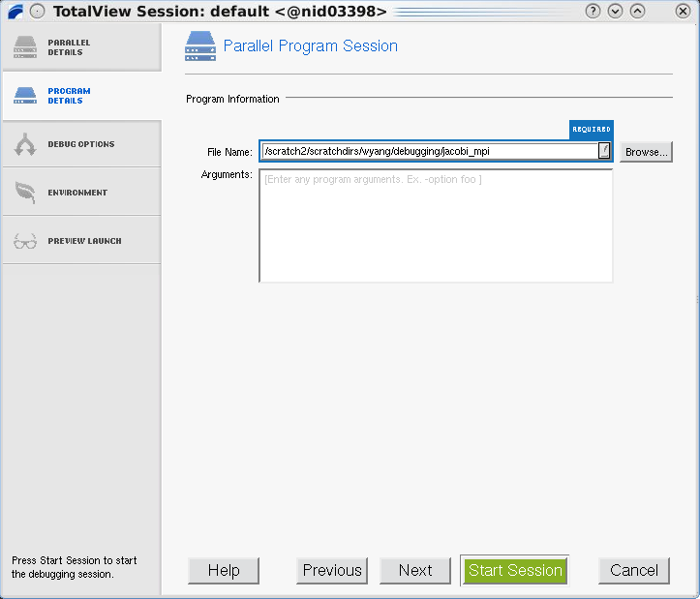Focus the Arguments text area

436,226
